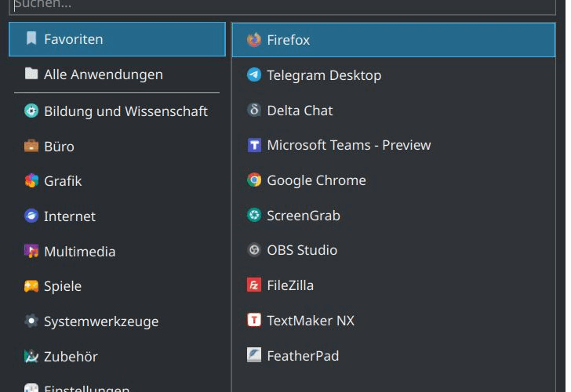
Task: Click the Google Chrome icon
Action: point(254,180)
